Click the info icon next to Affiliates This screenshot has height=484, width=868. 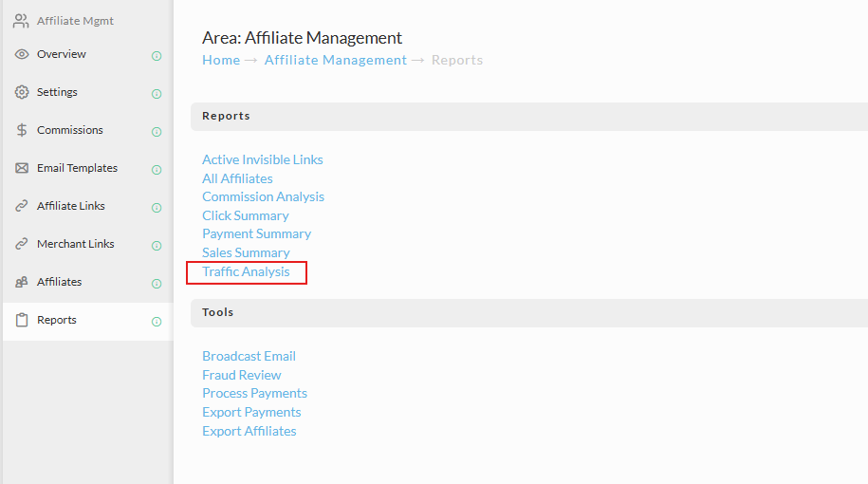[x=157, y=284]
